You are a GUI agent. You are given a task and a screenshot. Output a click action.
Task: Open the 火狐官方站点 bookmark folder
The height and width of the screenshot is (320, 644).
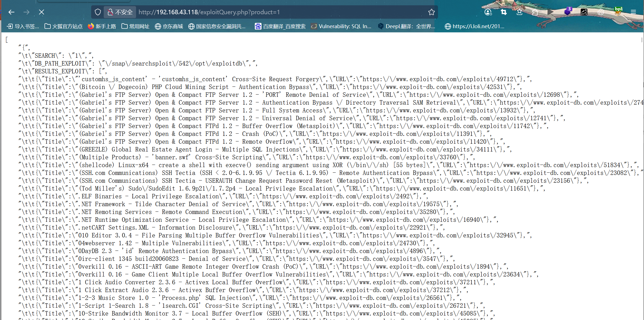pyautogui.click(x=64, y=26)
